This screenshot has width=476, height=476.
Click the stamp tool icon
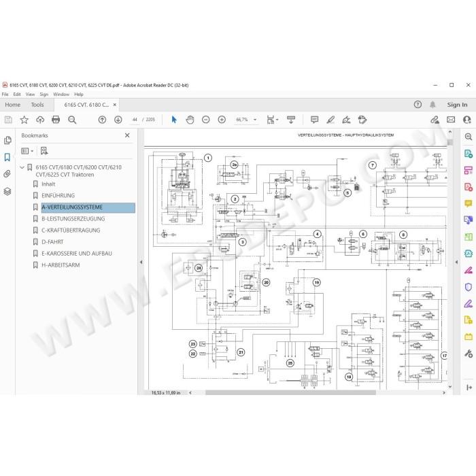click(362, 120)
